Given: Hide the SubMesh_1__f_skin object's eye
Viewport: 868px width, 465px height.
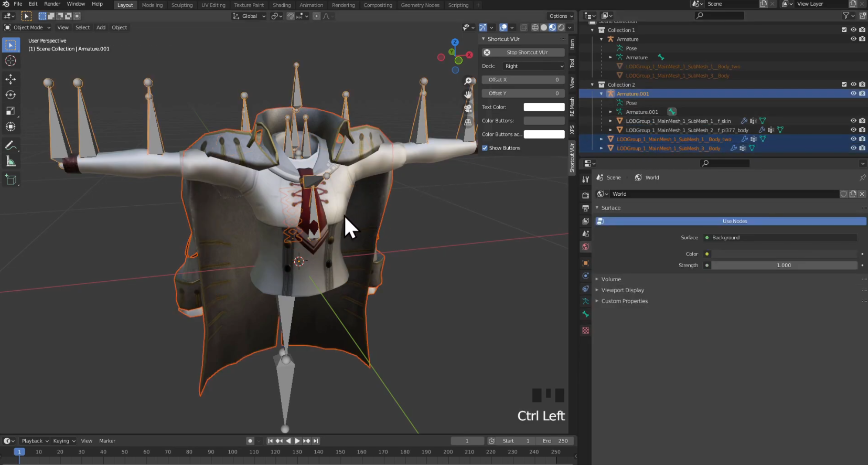Looking at the screenshot, I should coord(853,121).
